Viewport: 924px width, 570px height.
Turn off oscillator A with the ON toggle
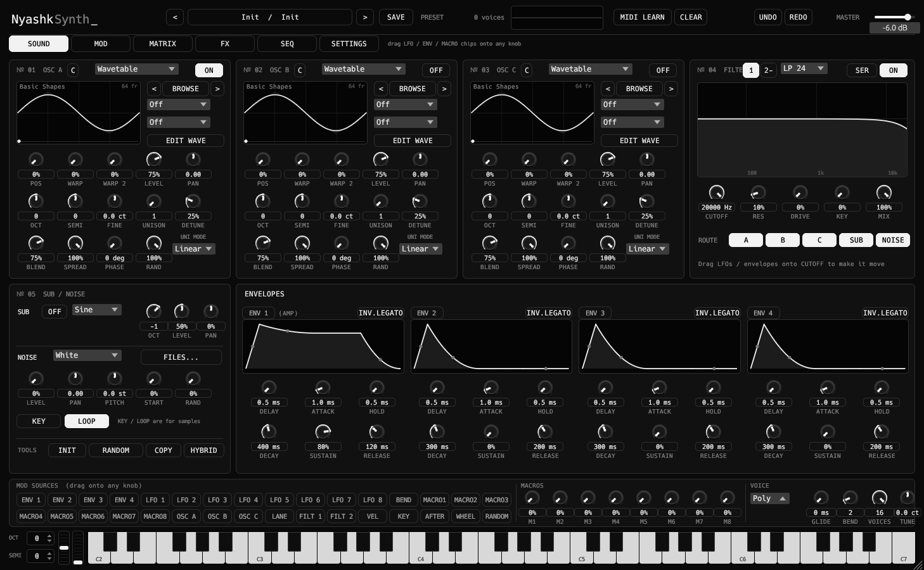[x=209, y=70]
